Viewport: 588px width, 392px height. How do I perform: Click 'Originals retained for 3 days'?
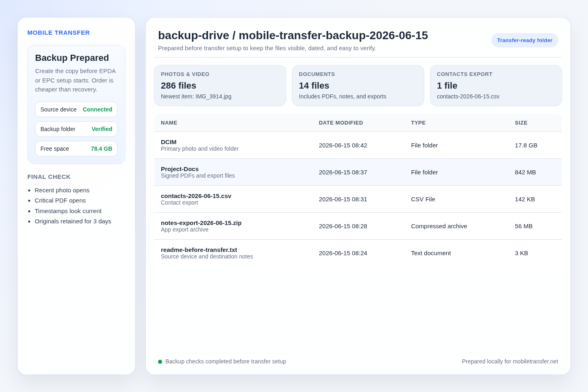click(x=73, y=221)
